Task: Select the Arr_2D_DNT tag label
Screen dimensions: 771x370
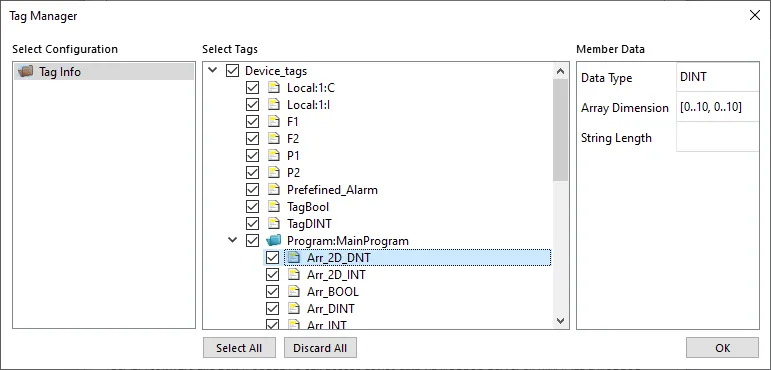Action: 339,257
